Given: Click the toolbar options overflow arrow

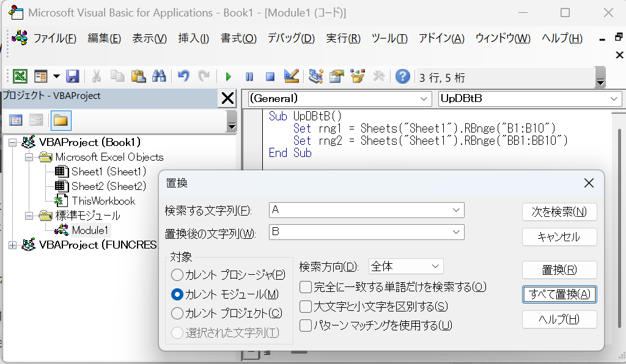Looking at the screenshot, I should 600,78.
